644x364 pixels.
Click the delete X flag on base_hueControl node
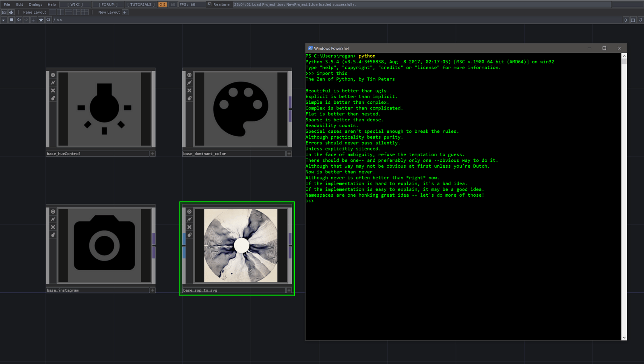click(x=53, y=90)
